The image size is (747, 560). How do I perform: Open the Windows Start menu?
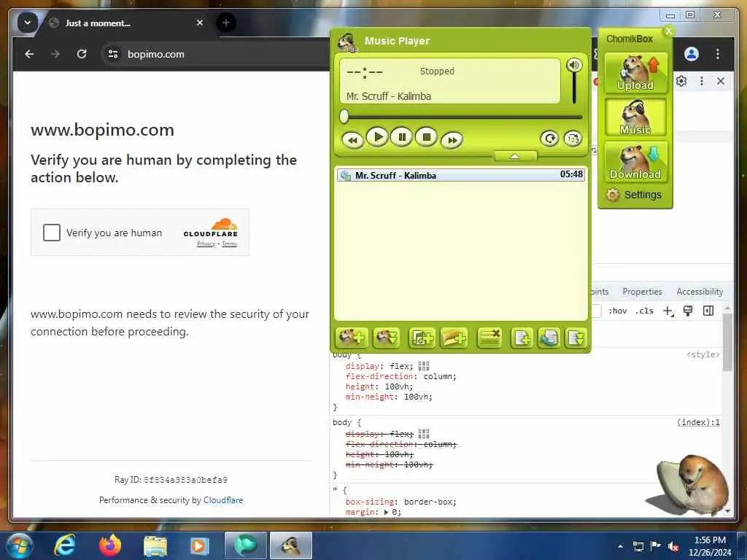tap(19, 545)
